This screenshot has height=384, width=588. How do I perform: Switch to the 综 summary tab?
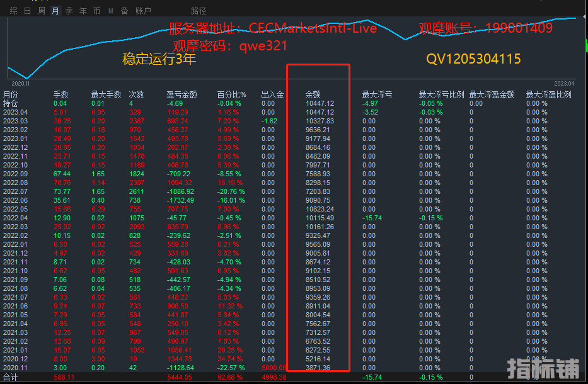point(13,11)
